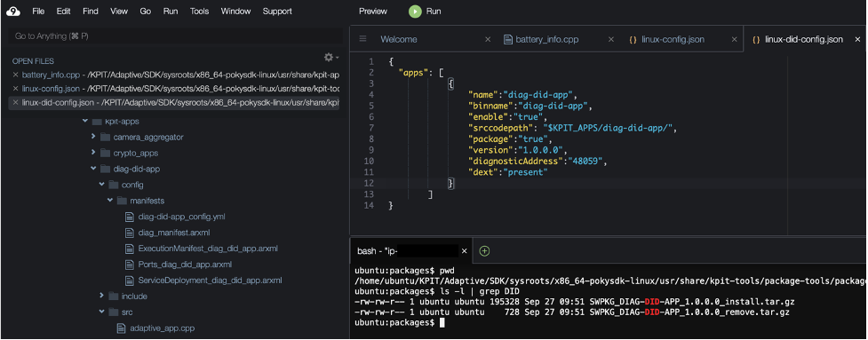The image size is (868, 340).
Task: Open the Find menu
Action: pyautogui.click(x=91, y=11)
